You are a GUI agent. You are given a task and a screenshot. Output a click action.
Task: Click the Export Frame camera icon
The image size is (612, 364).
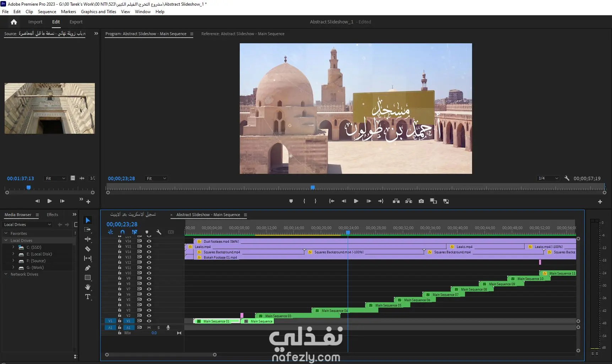421,201
